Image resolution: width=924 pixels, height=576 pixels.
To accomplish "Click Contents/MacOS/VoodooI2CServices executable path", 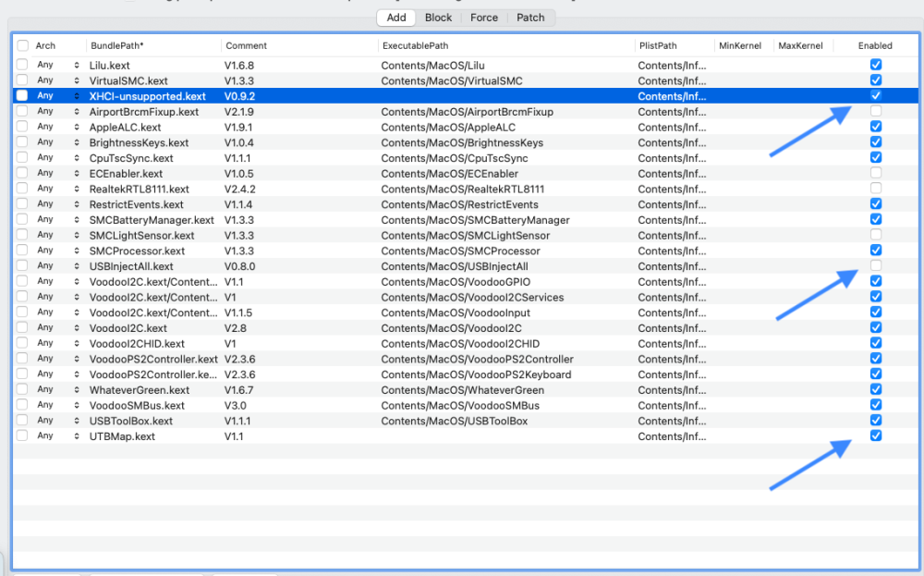I will (472, 297).
